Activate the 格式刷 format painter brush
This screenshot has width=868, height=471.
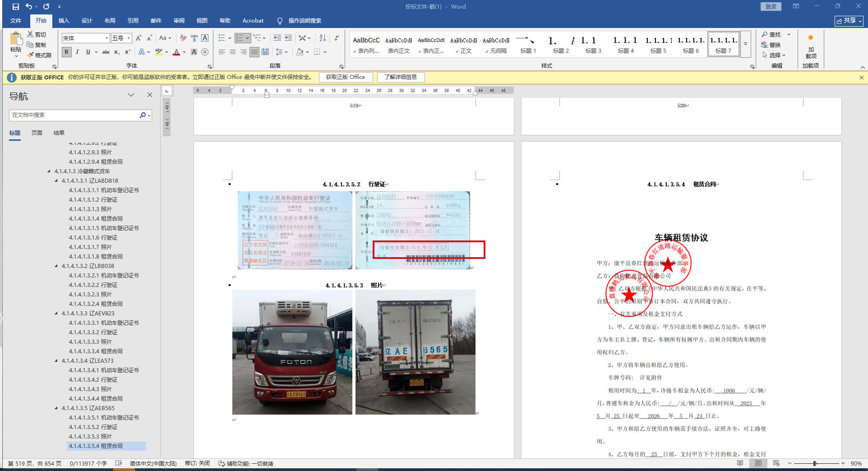pos(30,55)
